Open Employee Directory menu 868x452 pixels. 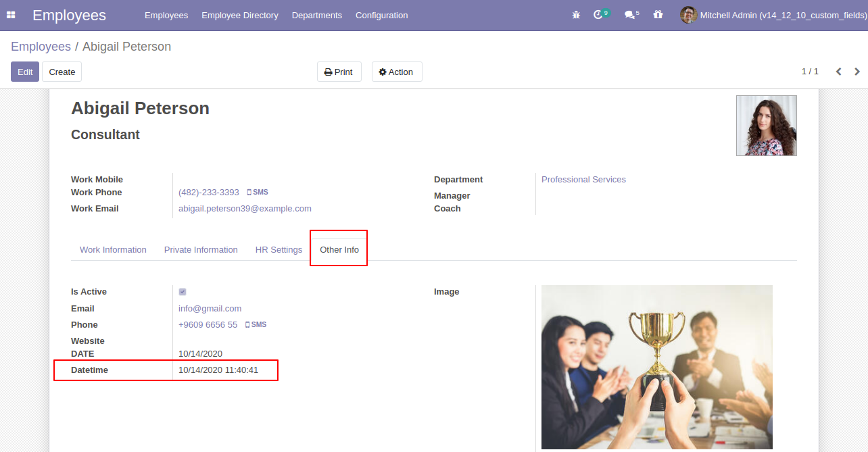click(x=240, y=15)
